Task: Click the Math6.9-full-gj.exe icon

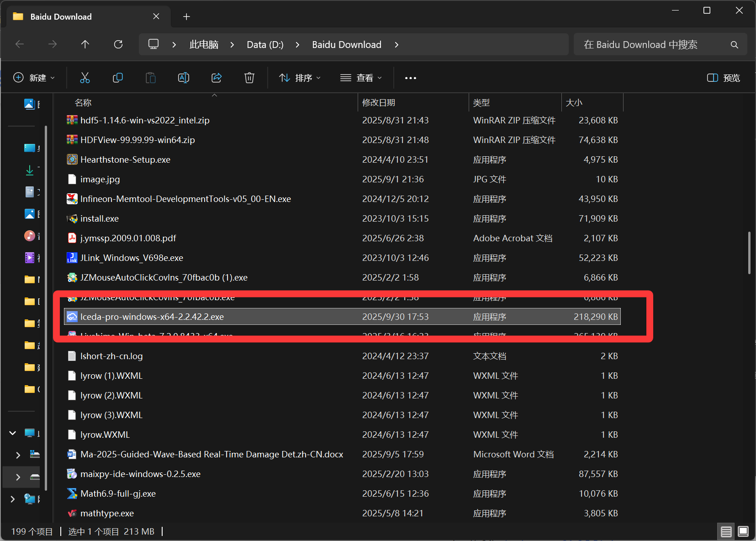Action: (72, 493)
